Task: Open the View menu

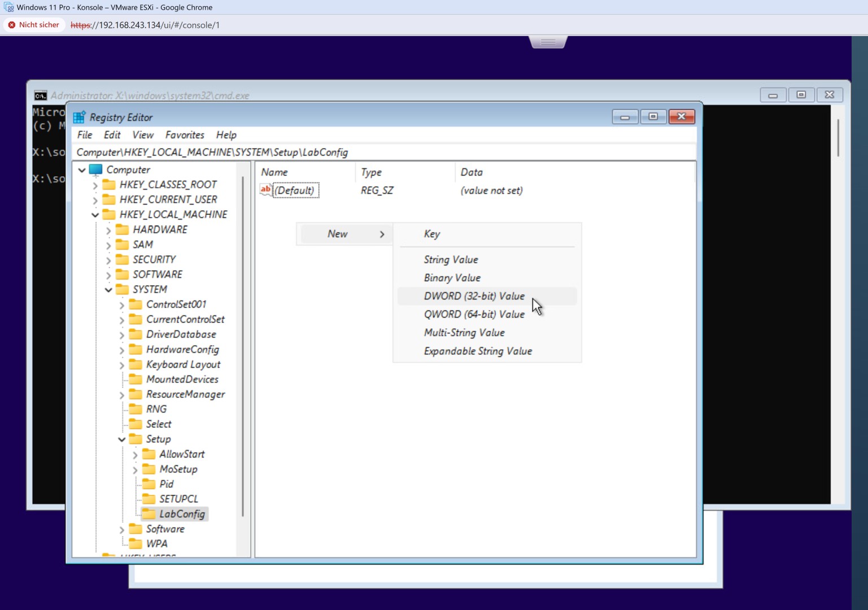Action: [x=143, y=135]
